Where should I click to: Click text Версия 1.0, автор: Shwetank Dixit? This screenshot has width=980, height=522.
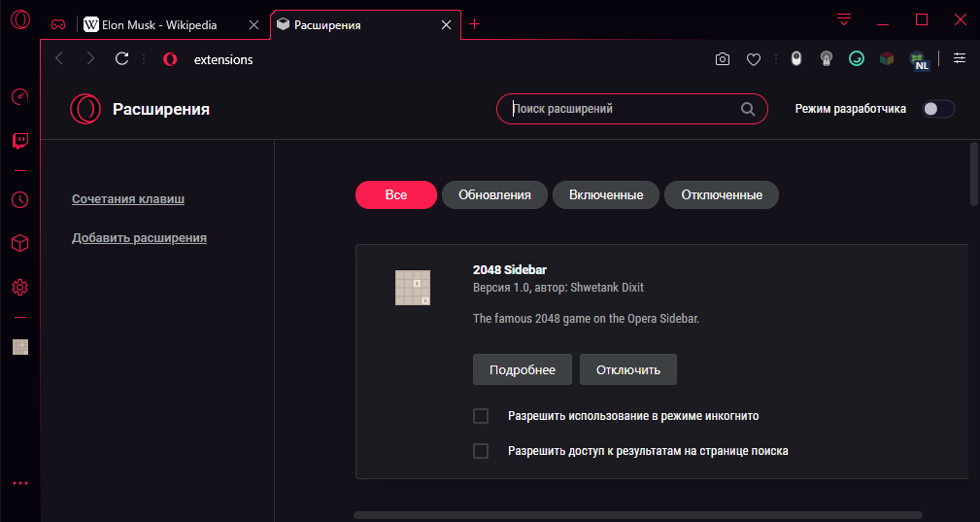point(558,288)
